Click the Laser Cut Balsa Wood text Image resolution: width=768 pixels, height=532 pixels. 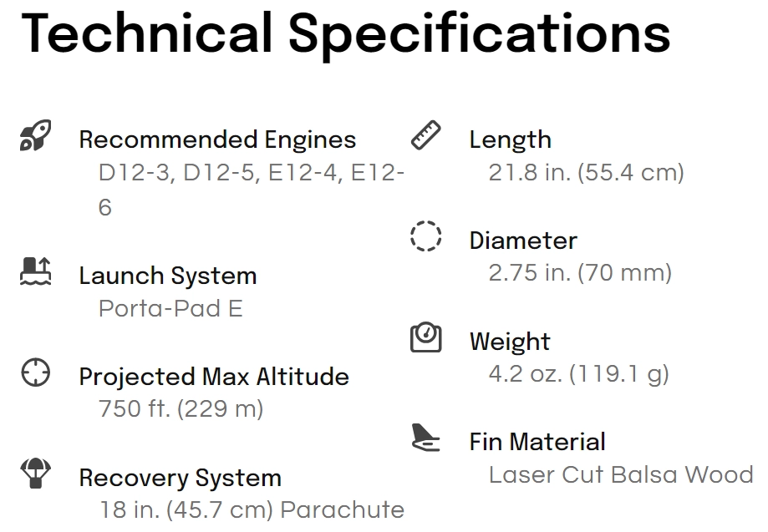click(621, 474)
